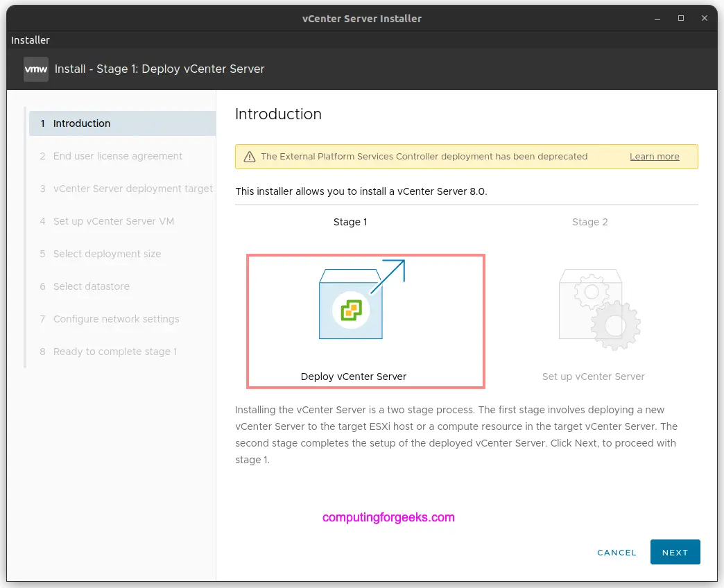The width and height of the screenshot is (724, 588).
Task: Click the arrow above the deployment cube
Action: pos(393,269)
